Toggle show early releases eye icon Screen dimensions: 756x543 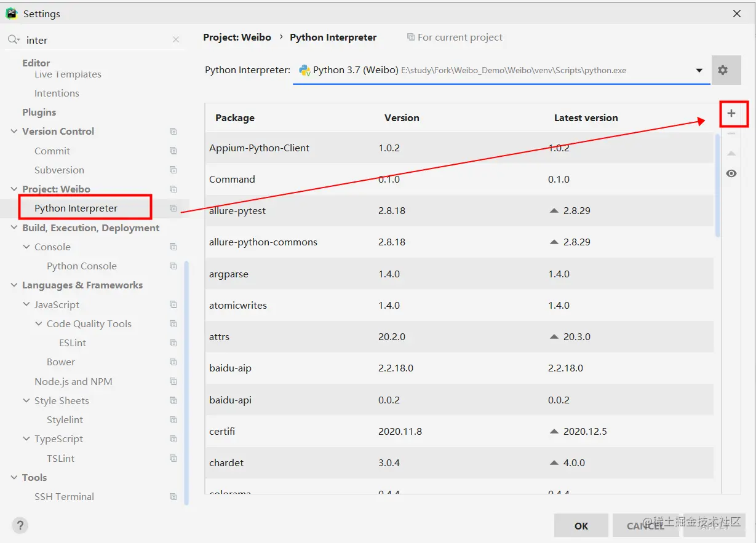click(x=731, y=173)
